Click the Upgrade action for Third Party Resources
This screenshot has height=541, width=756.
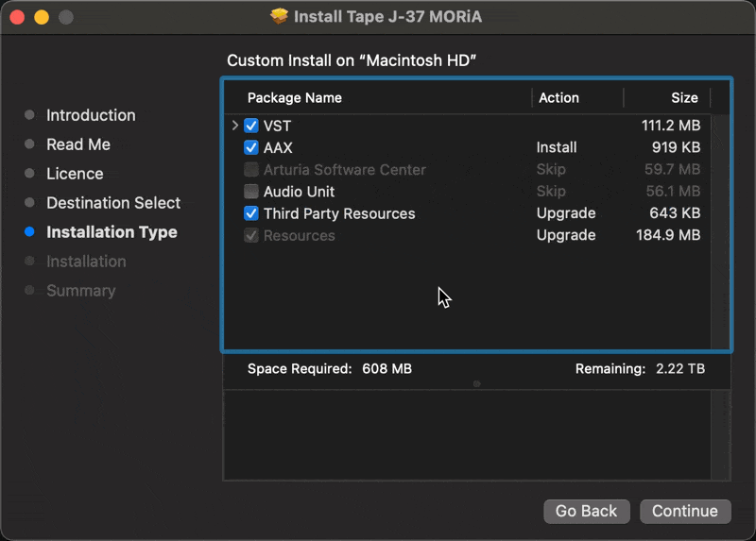566,213
